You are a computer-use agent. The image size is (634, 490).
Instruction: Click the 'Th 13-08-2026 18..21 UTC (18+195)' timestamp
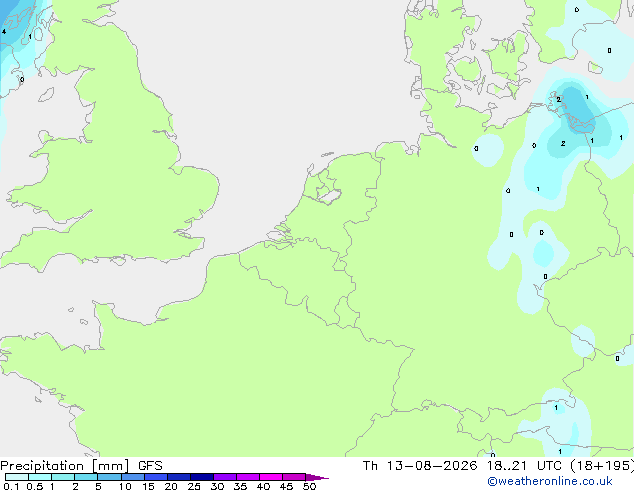tap(498, 466)
